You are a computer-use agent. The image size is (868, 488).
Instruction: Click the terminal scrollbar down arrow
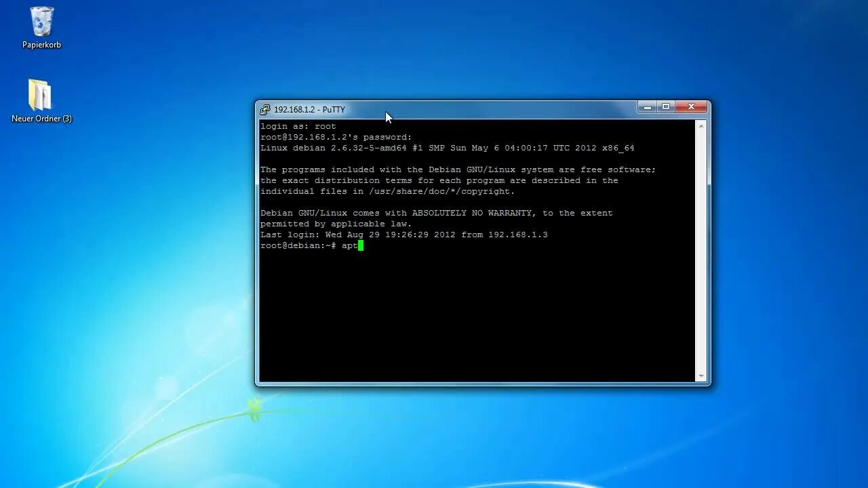(701, 376)
